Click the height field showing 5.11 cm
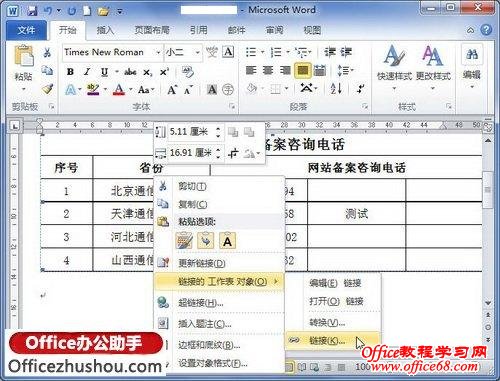The image size is (500, 381). click(x=191, y=132)
